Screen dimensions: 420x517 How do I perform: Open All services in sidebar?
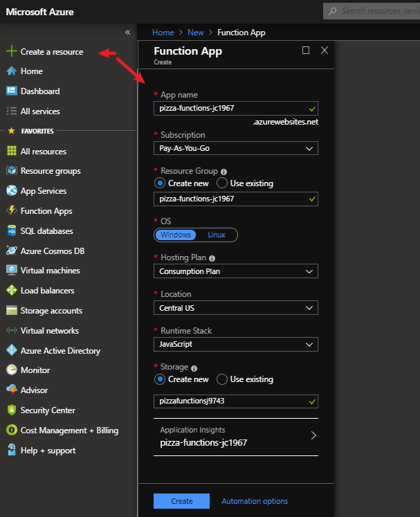(40, 111)
